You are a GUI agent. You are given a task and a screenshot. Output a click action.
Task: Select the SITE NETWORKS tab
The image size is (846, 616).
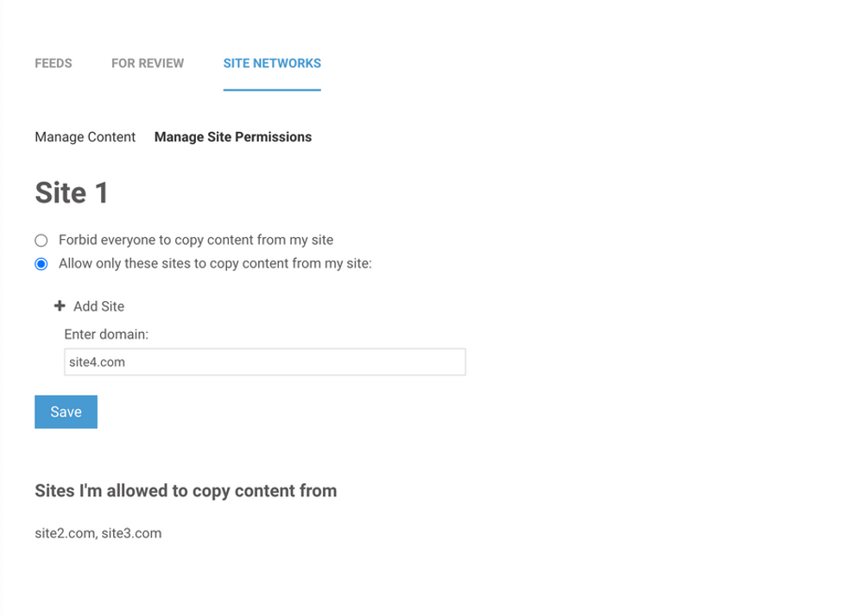272,64
